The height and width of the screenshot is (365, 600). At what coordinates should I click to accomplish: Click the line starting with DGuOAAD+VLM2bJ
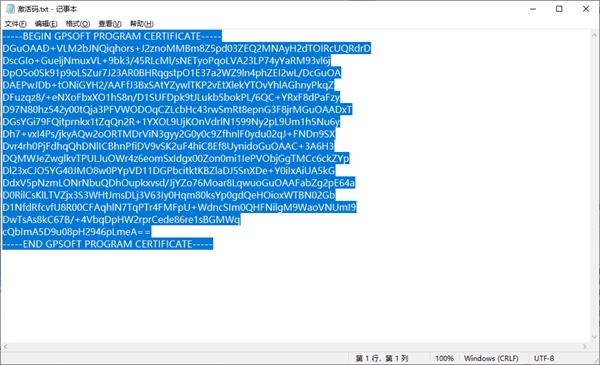[x=186, y=49]
